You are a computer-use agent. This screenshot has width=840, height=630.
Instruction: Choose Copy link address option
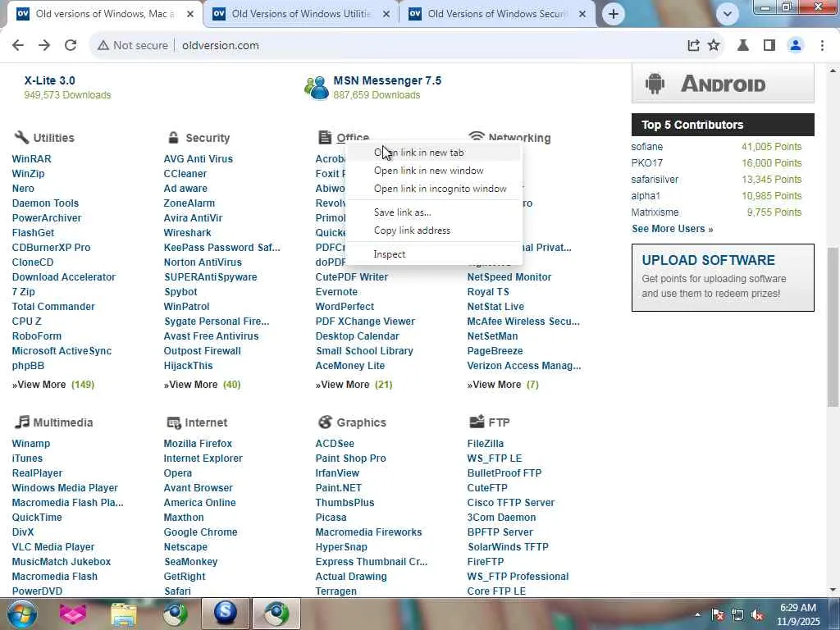(434, 231)
